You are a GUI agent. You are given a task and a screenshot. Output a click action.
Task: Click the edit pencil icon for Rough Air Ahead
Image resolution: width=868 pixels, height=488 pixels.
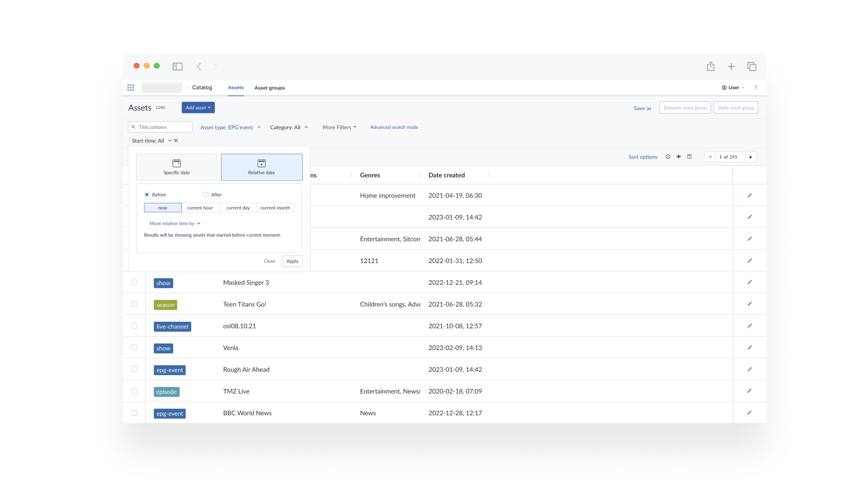[750, 370]
